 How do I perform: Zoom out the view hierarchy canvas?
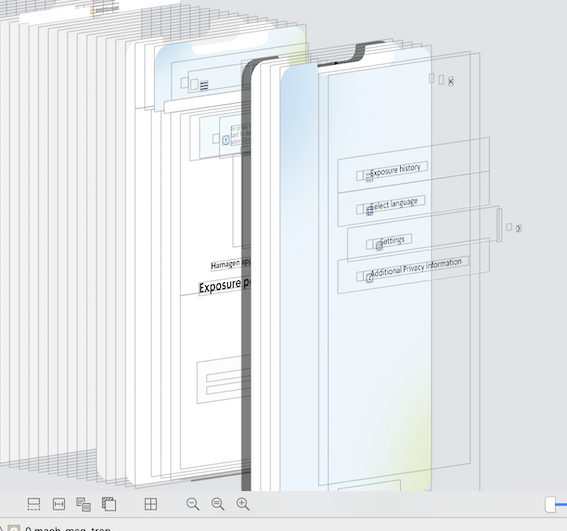[193, 504]
